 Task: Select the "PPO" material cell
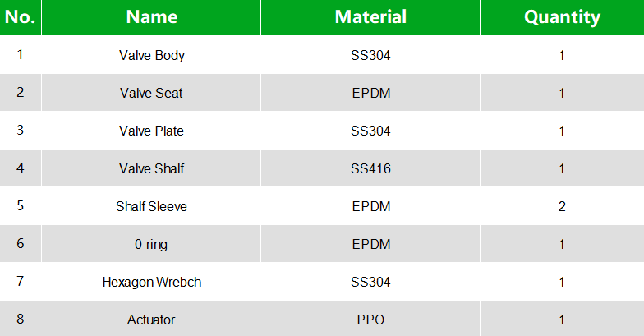click(x=370, y=320)
